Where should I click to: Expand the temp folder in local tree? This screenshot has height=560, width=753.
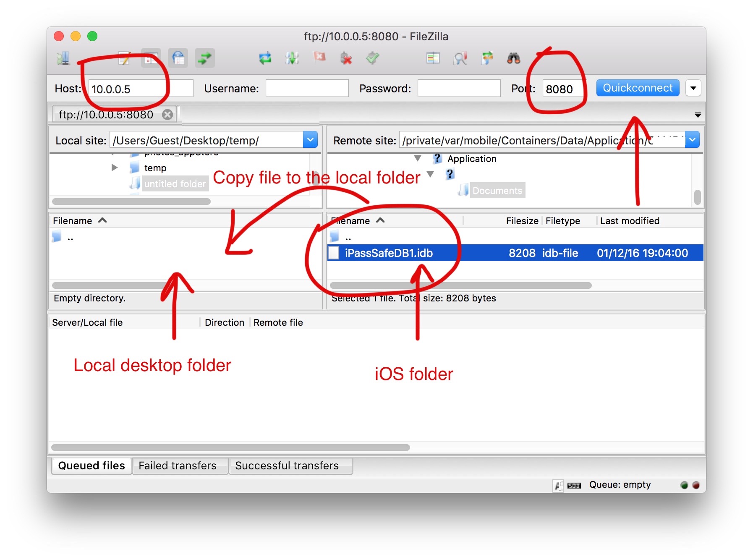(x=115, y=168)
